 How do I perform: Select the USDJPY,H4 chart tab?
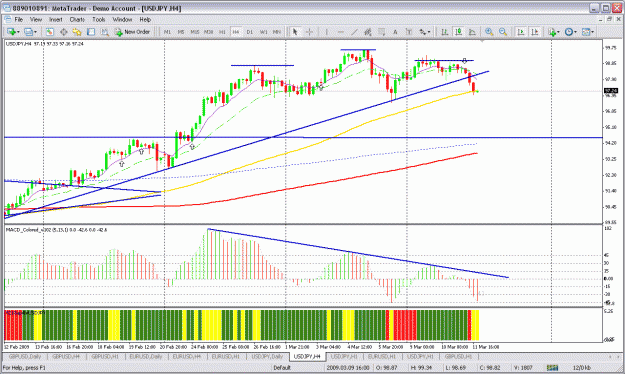[307, 356]
